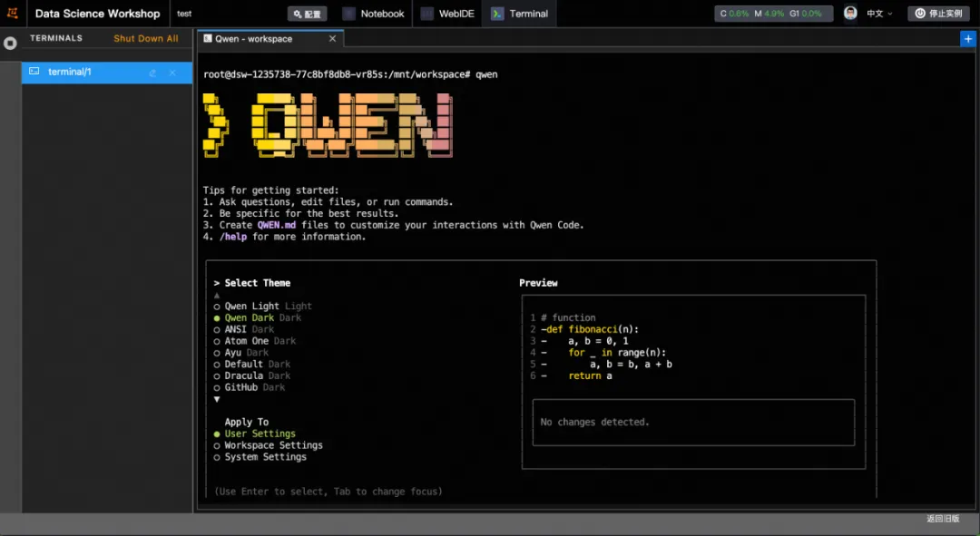The width and height of the screenshot is (980, 536).
Task: Click the 'Data Science Workshop' title
Action: pyautogui.click(x=97, y=13)
